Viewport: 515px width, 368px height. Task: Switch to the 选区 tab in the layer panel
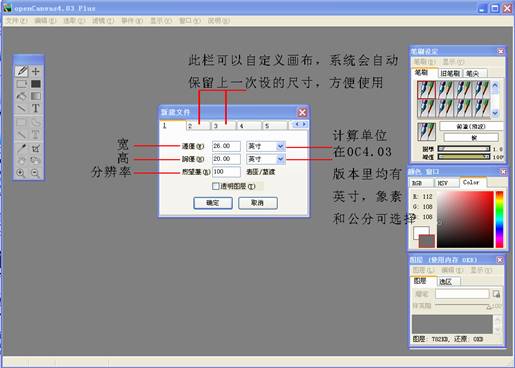click(449, 282)
